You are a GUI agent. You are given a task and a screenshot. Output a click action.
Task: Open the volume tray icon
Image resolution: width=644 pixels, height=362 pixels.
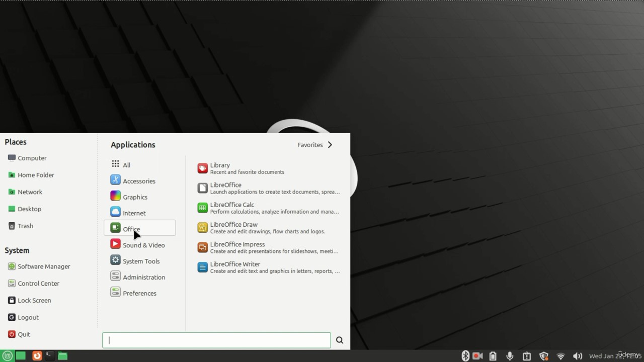click(578, 356)
